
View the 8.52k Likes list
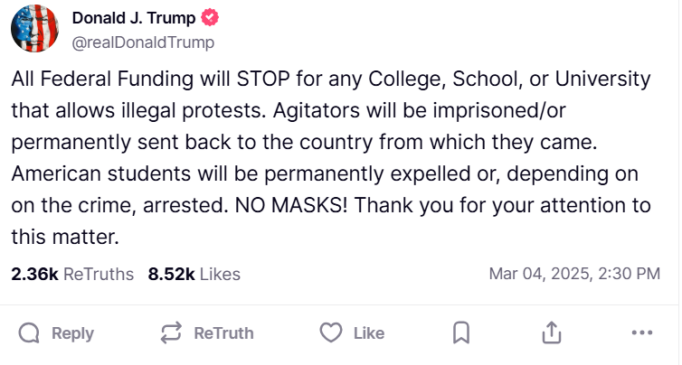[194, 274]
